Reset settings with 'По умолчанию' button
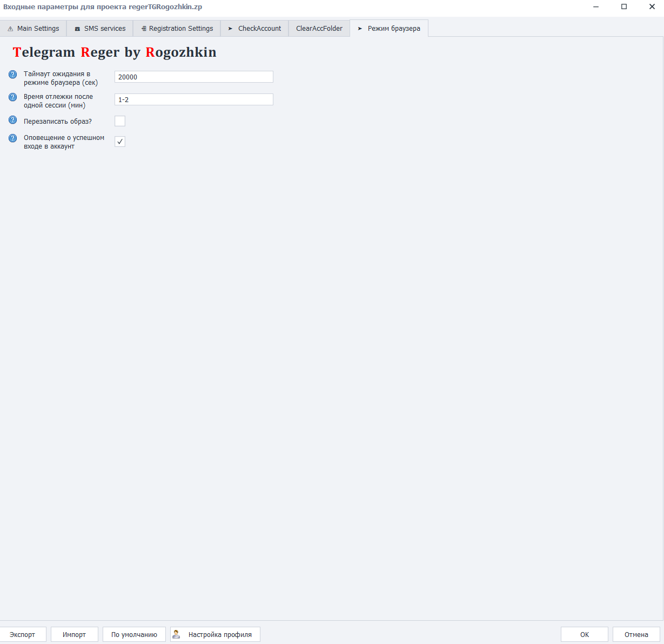The height and width of the screenshot is (644, 664). pos(134,634)
